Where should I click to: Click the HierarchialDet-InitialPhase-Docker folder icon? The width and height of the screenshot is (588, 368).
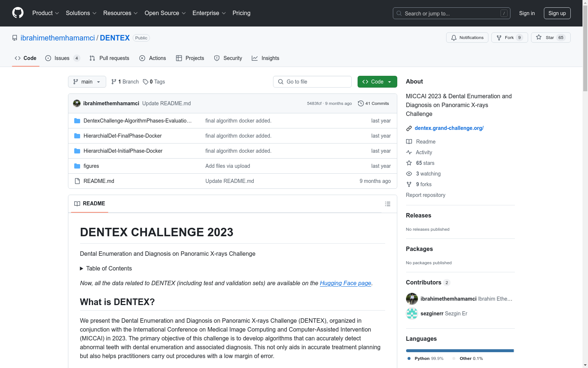click(77, 151)
